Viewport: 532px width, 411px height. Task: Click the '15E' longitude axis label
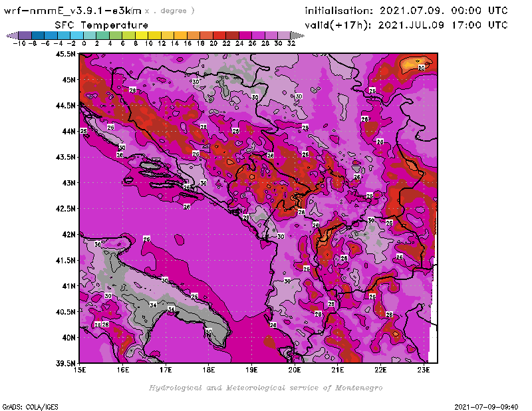(x=80, y=370)
